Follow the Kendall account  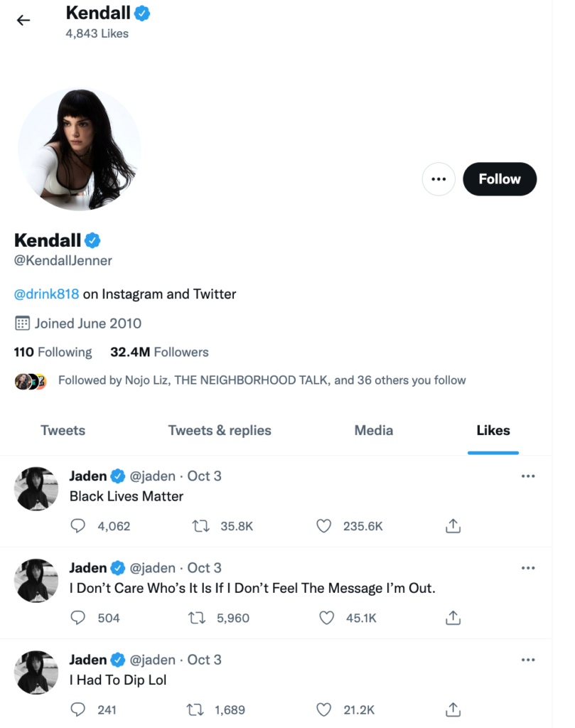tap(500, 179)
